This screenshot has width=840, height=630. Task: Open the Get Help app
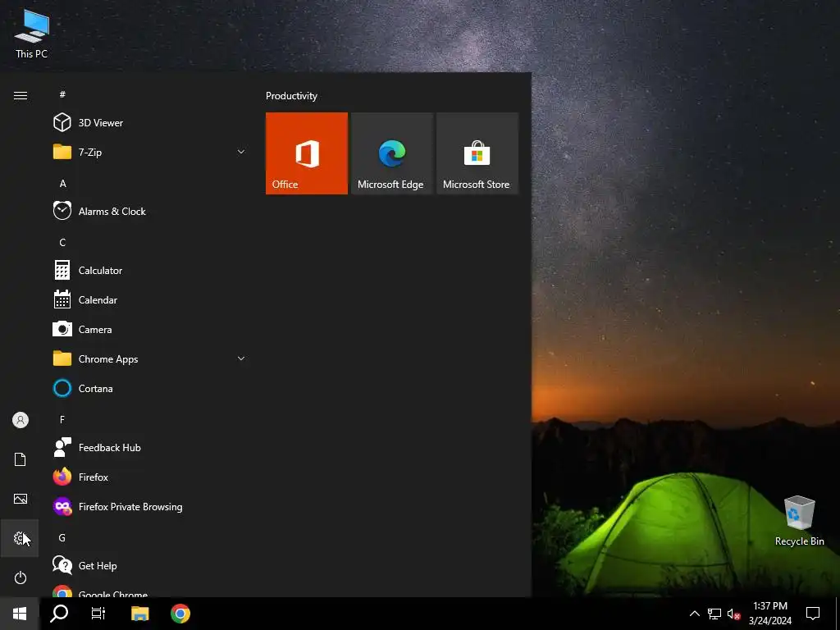150,566
